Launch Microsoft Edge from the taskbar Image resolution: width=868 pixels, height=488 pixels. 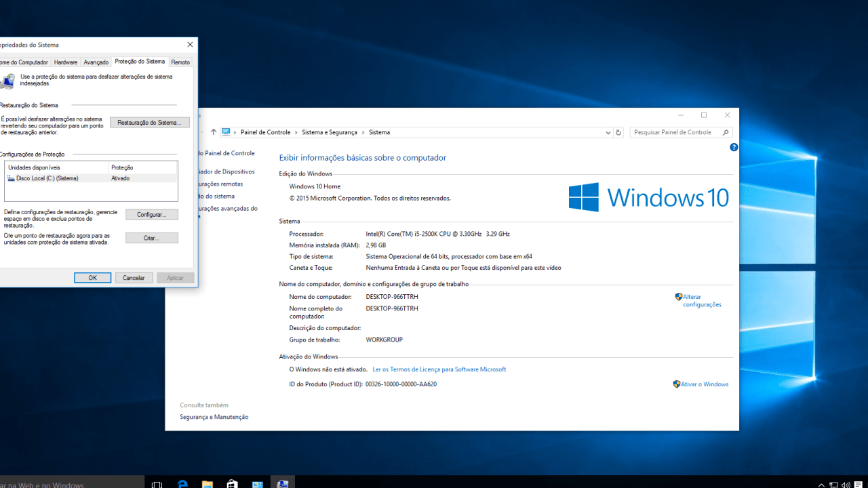182,485
